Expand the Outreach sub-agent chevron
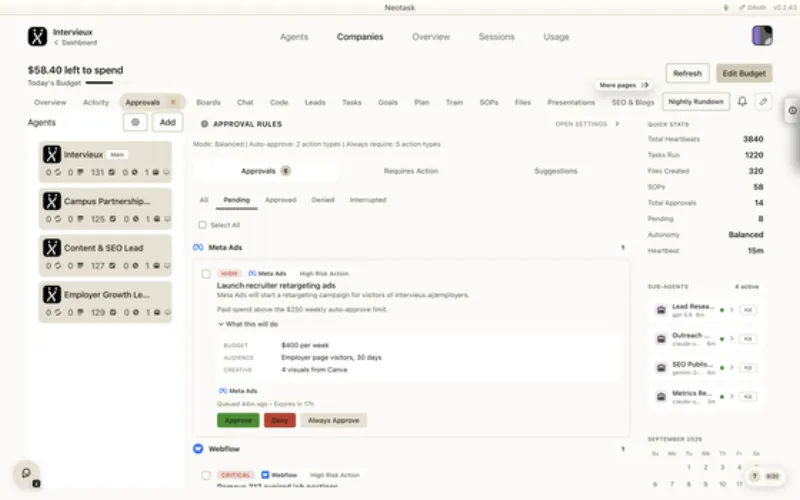The image size is (800, 500). pyautogui.click(x=732, y=339)
